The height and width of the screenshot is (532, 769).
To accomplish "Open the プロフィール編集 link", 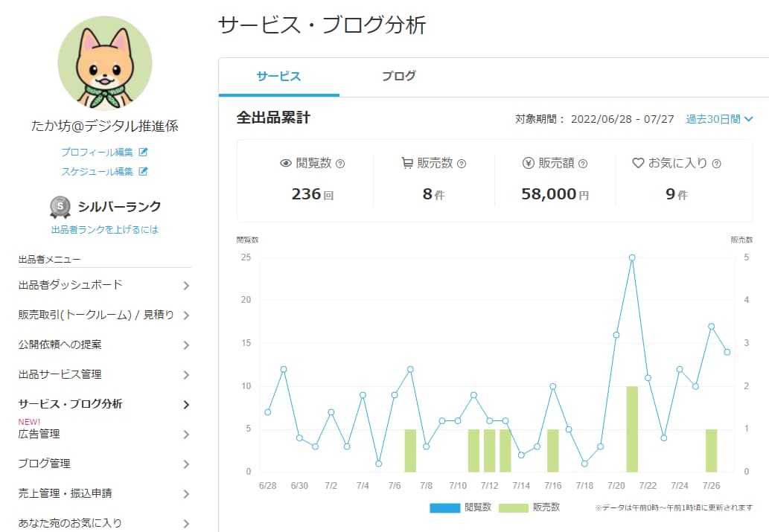I will pos(97,152).
